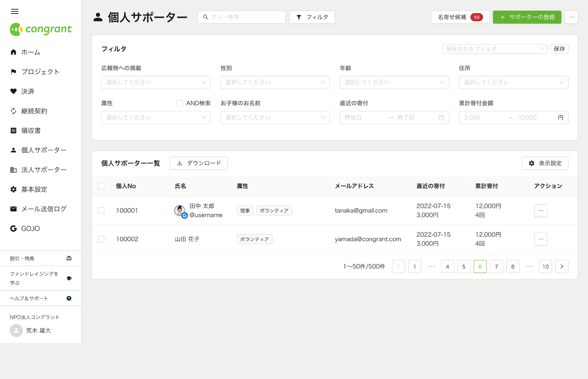Toggle the select-all checkbox in table header
The width and height of the screenshot is (588, 379).
click(101, 186)
